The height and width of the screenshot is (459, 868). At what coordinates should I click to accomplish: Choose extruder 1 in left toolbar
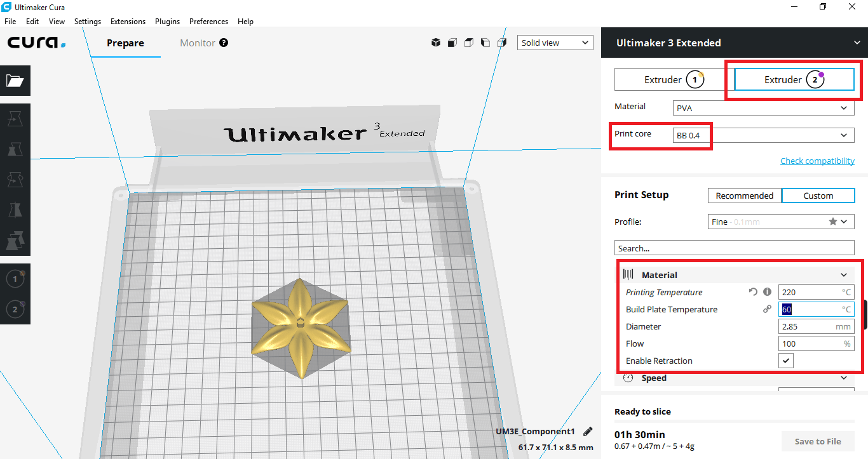tap(15, 279)
